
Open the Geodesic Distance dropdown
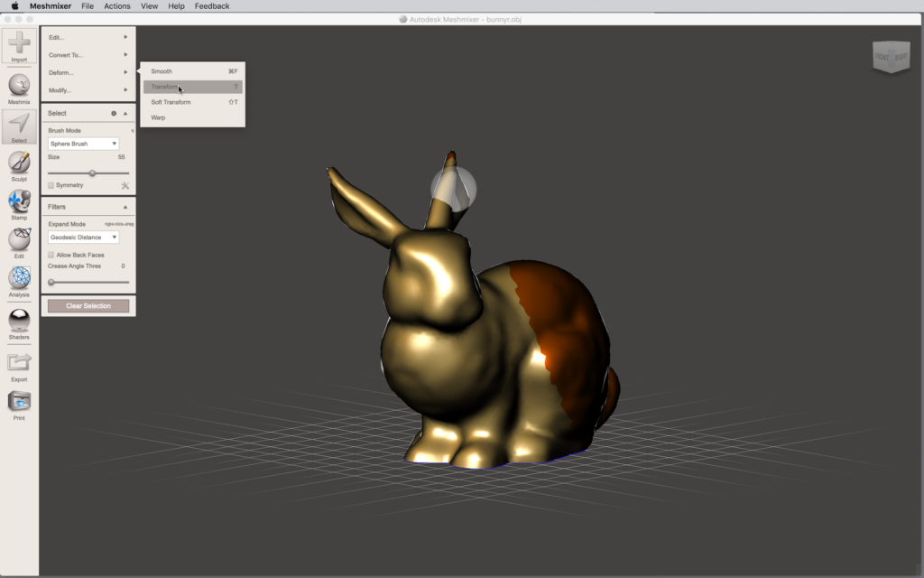[x=83, y=238]
